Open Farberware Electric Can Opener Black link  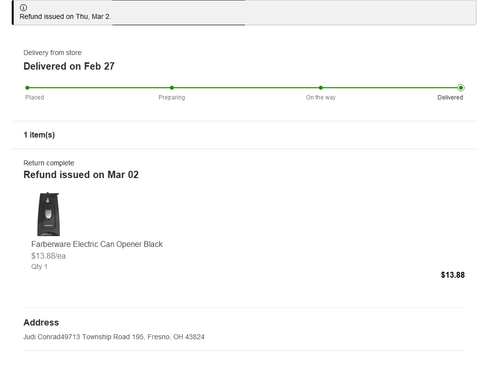(97, 244)
